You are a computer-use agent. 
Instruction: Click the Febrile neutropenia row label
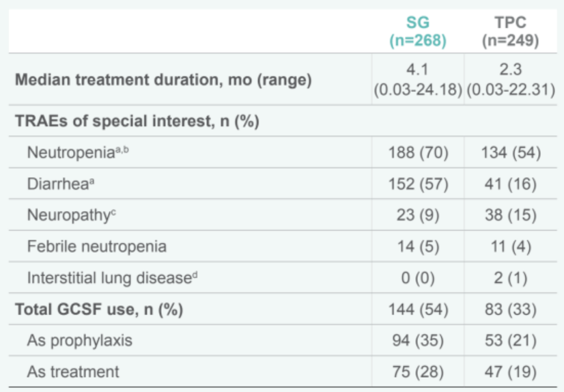tap(96, 246)
